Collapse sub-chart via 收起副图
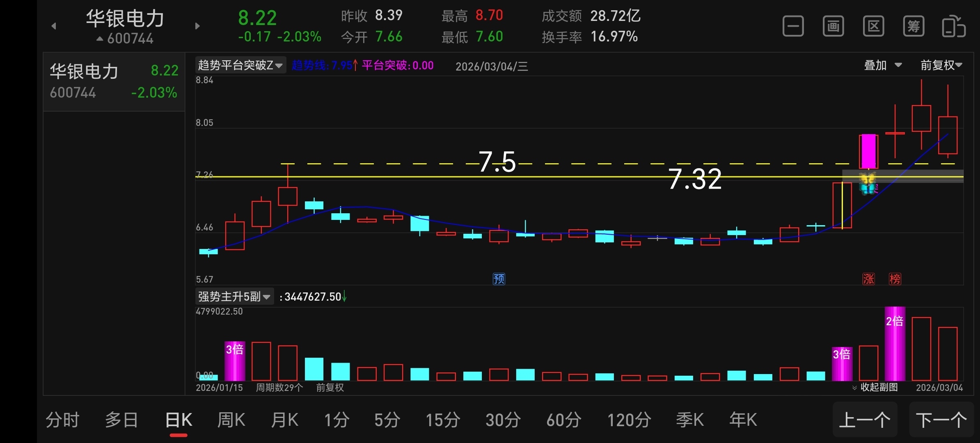980x443 pixels. point(876,387)
